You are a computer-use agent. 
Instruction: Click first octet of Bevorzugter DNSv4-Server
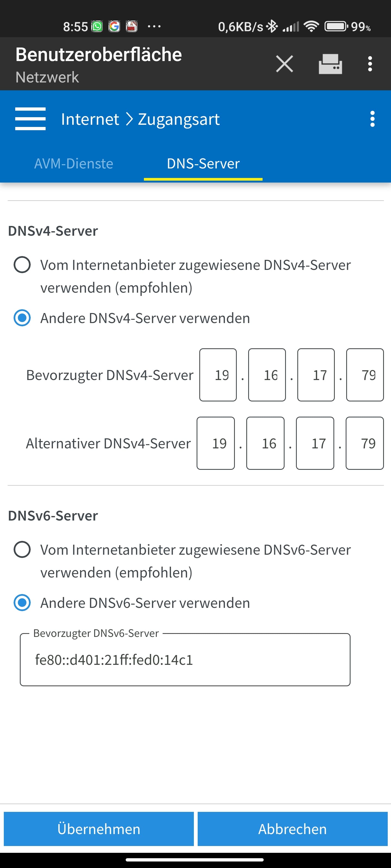(218, 375)
